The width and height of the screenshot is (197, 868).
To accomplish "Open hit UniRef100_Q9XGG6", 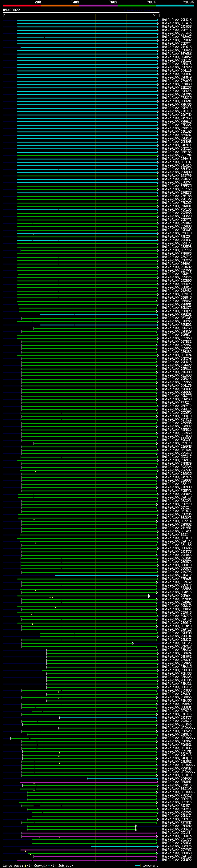I will point(177,26).
